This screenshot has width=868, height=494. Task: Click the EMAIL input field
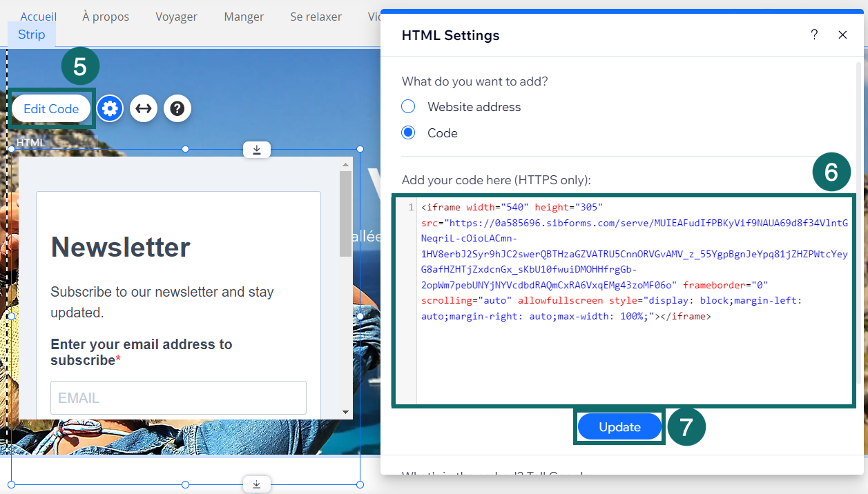[x=178, y=398]
